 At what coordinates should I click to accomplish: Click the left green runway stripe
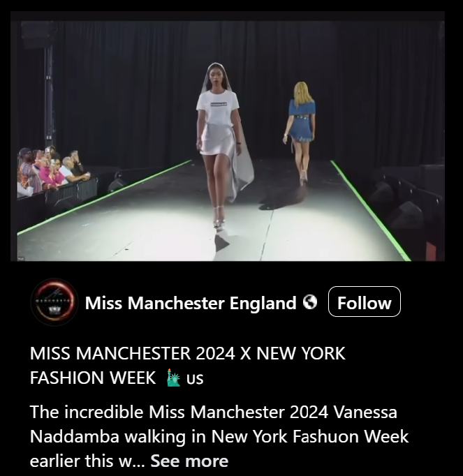point(105,198)
